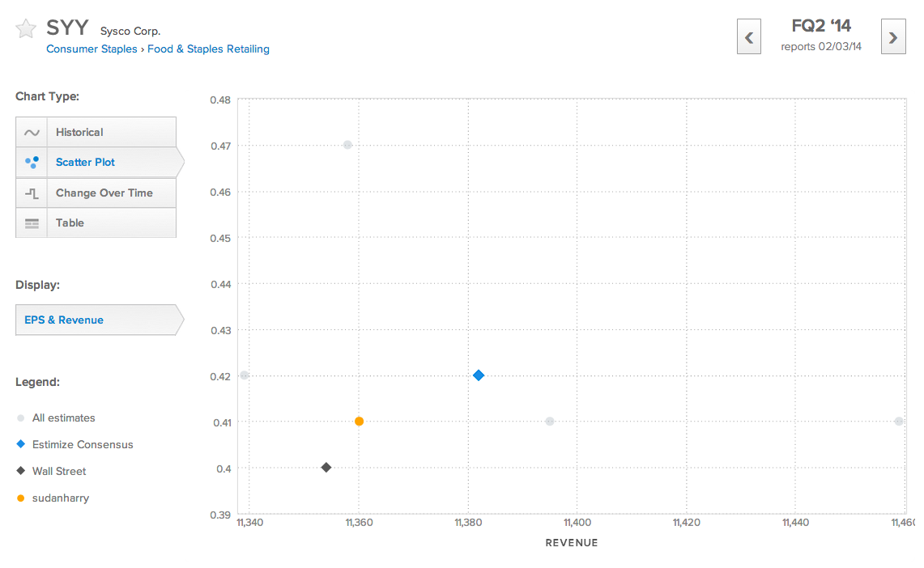Image resolution: width=924 pixels, height=568 pixels.
Task: Click the dark Wall Street legend diamond
Action: (20, 470)
